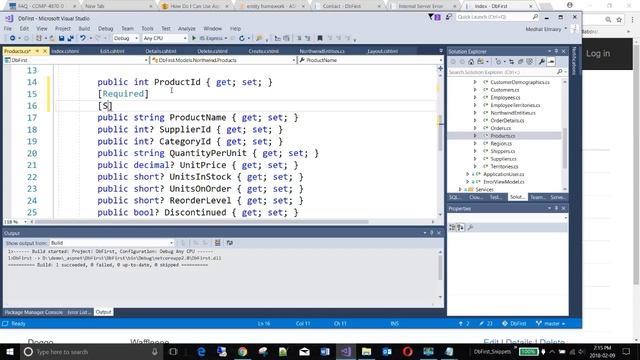Open the Package Manager Console tab
640x360 pixels.
coord(34,312)
